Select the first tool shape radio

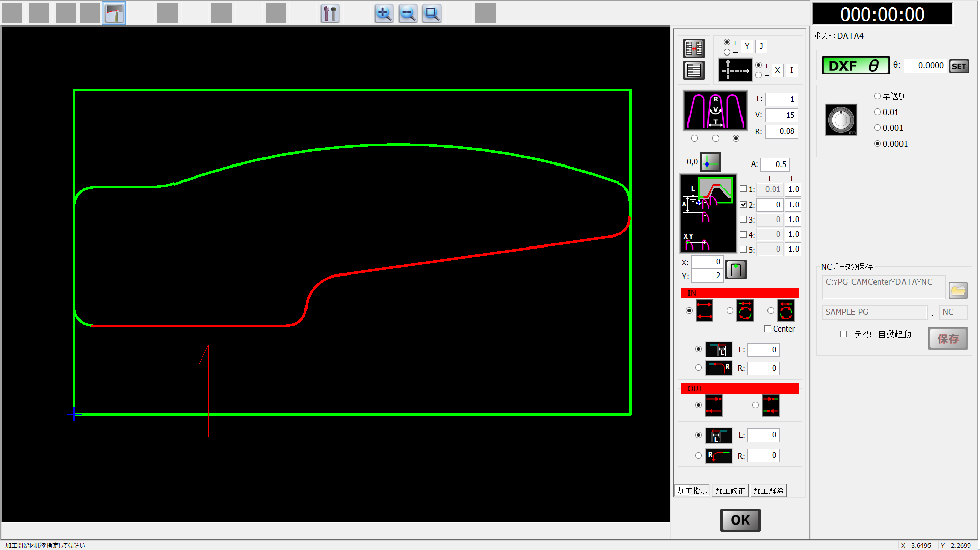(x=694, y=139)
